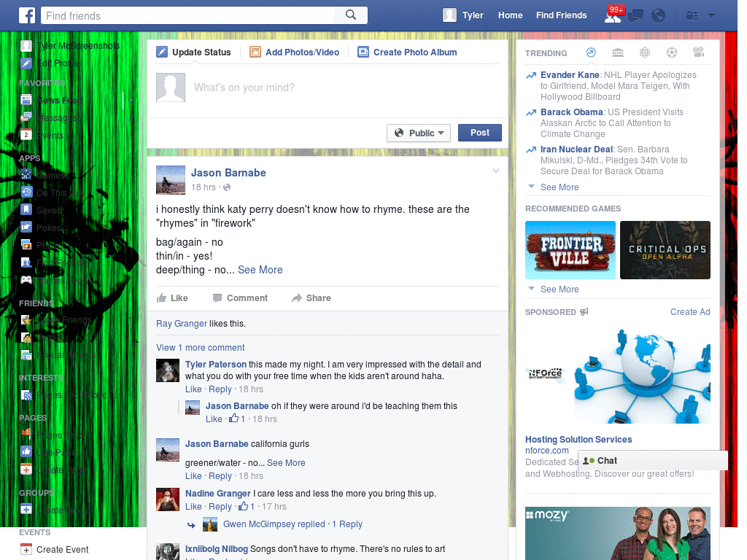This screenshot has height=560, width=747.
Task: Open the Create Ad link
Action: (690, 312)
